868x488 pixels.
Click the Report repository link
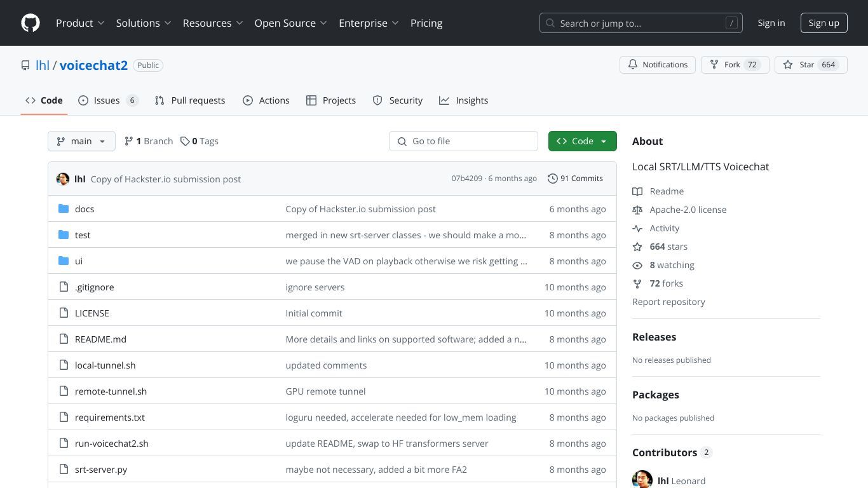click(x=668, y=302)
